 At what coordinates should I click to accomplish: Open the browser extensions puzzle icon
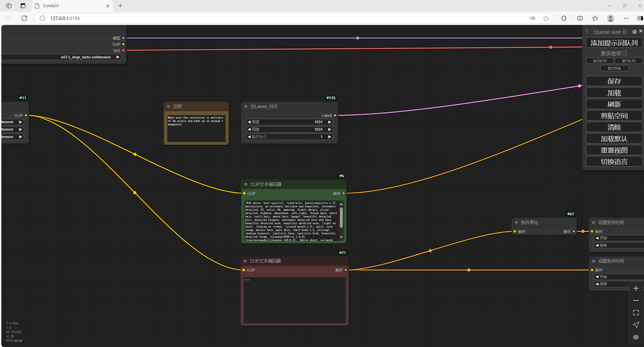(564, 18)
